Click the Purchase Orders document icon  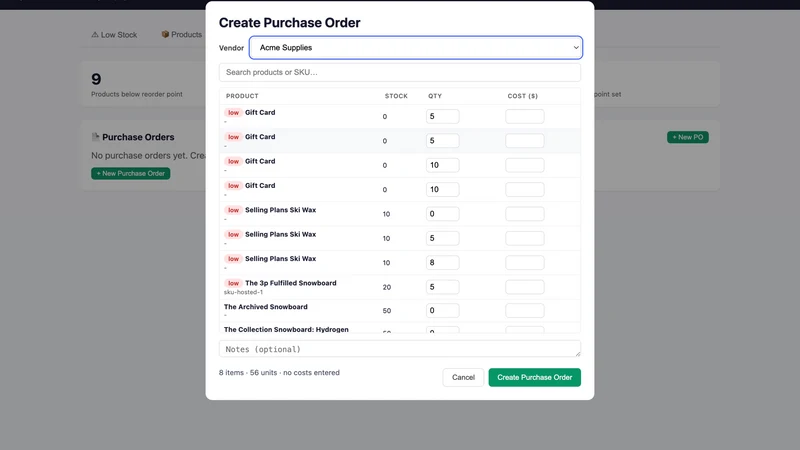tap(95, 137)
